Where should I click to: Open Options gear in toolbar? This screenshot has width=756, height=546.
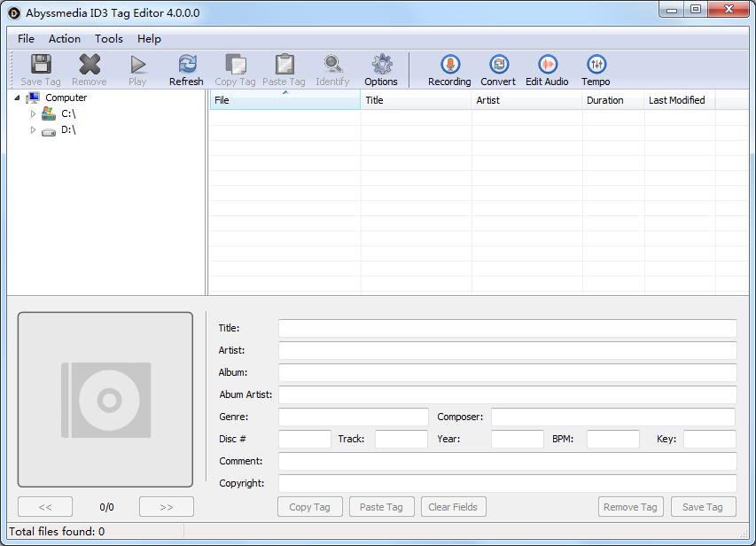point(381,70)
